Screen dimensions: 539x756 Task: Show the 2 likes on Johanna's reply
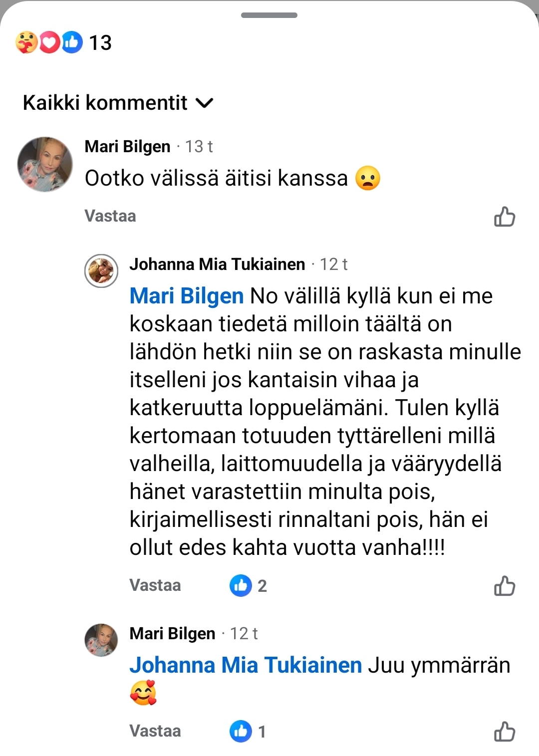[249, 585]
